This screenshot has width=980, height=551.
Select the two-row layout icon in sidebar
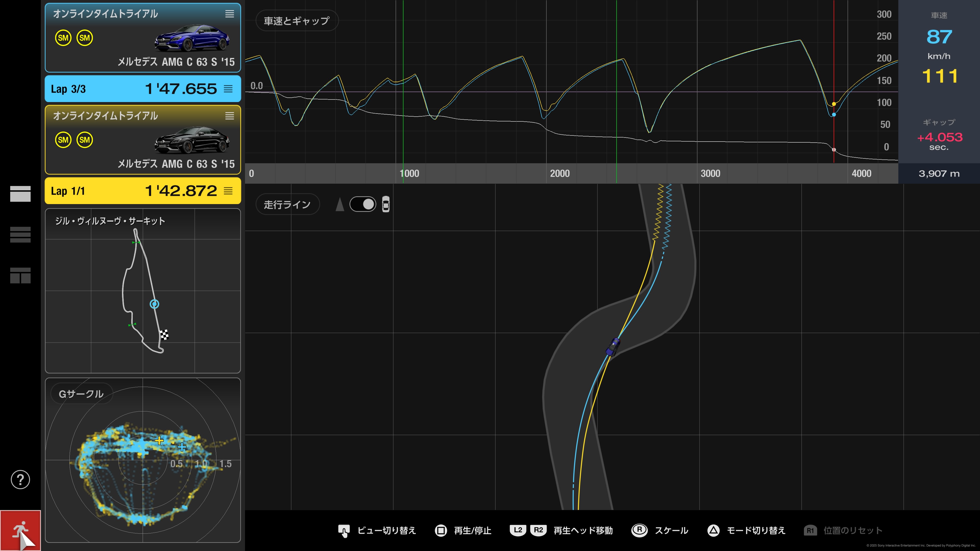coord(20,194)
